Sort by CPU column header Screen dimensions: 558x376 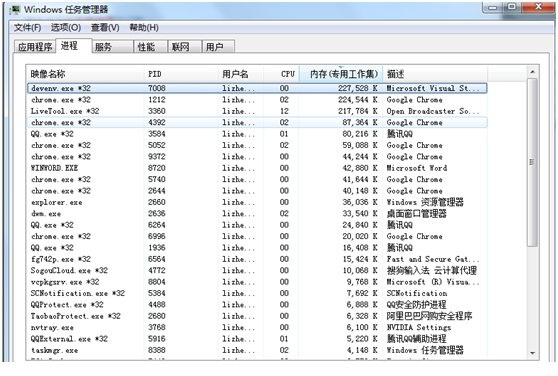pyautogui.click(x=281, y=74)
